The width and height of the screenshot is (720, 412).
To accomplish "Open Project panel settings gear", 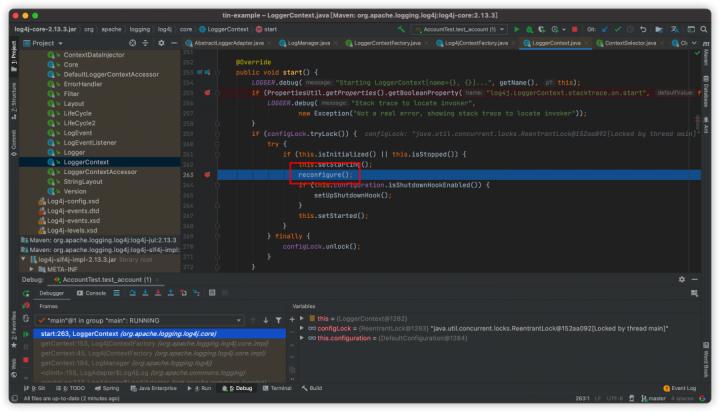I will click(161, 43).
